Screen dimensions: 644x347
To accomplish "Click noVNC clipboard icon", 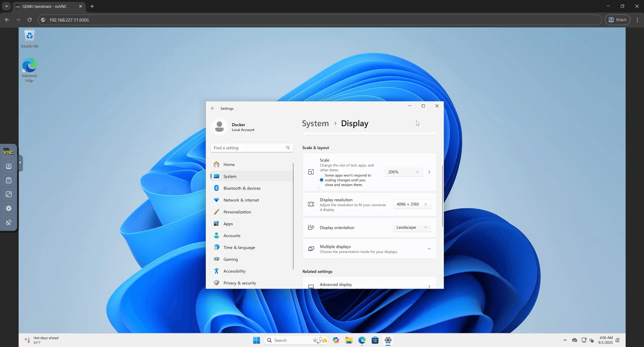I will (x=9, y=180).
